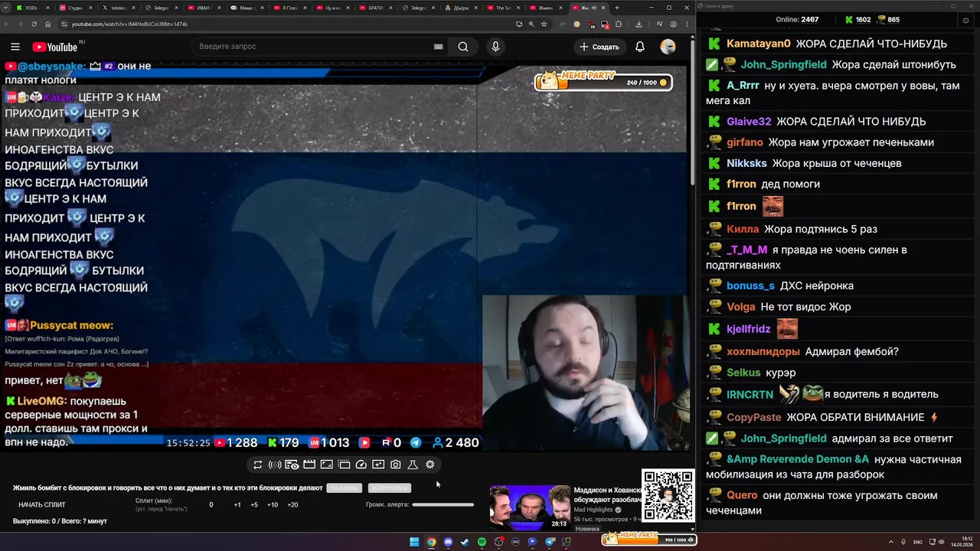Click the dashed-frame view icon
The height and width of the screenshot is (551, 980).
(x=344, y=465)
